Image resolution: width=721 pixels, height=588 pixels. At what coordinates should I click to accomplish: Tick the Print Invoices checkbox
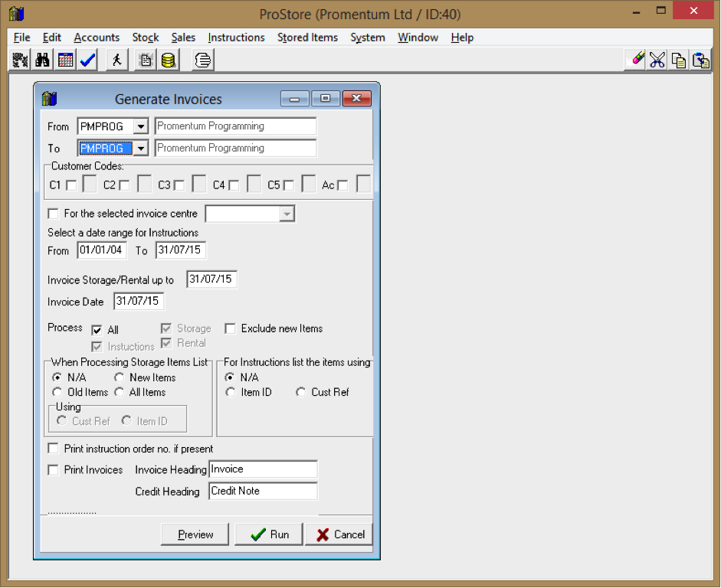pos(54,470)
